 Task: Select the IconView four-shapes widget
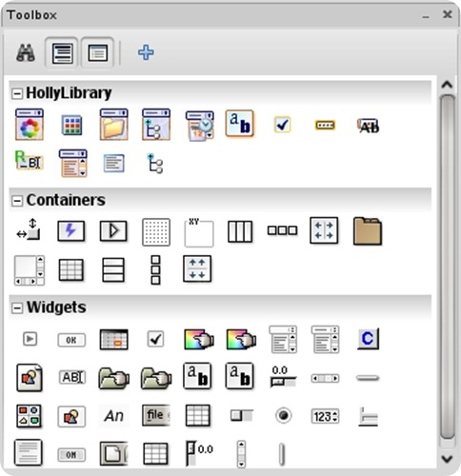[29, 416]
